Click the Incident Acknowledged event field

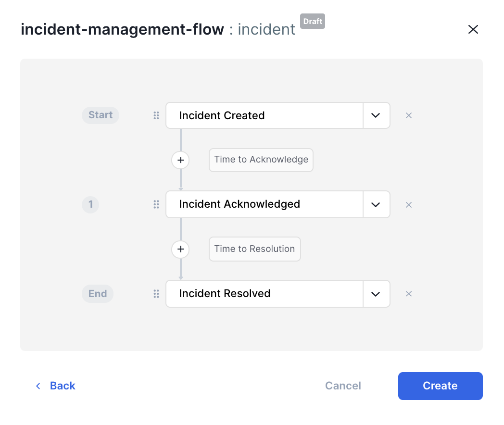pyautogui.click(x=264, y=204)
